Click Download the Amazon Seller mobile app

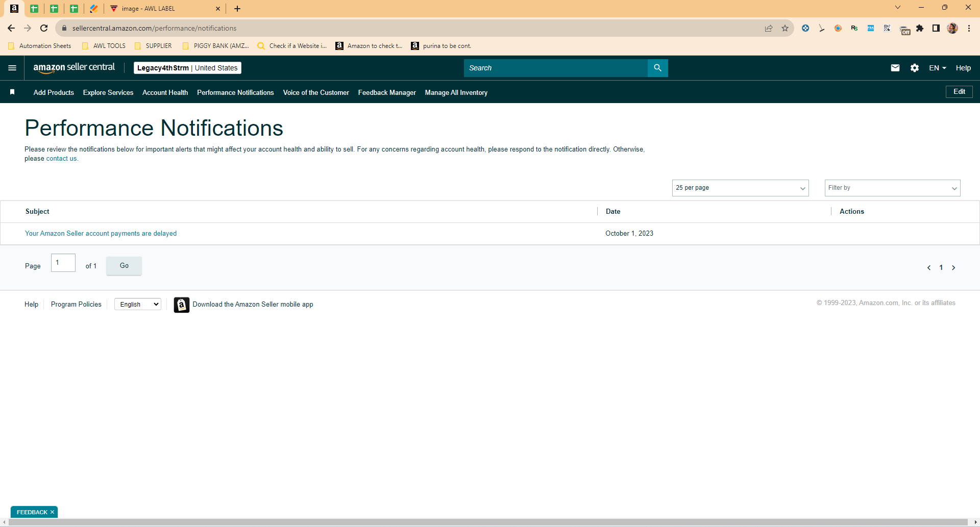click(253, 304)
